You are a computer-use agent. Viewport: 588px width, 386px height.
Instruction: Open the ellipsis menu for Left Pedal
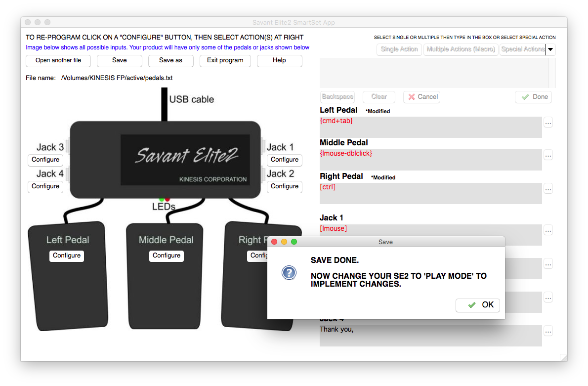(x=548, y=123)
